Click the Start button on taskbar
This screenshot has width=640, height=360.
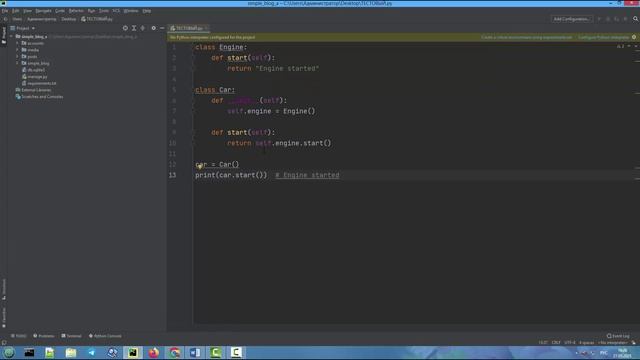pos(9,352)
